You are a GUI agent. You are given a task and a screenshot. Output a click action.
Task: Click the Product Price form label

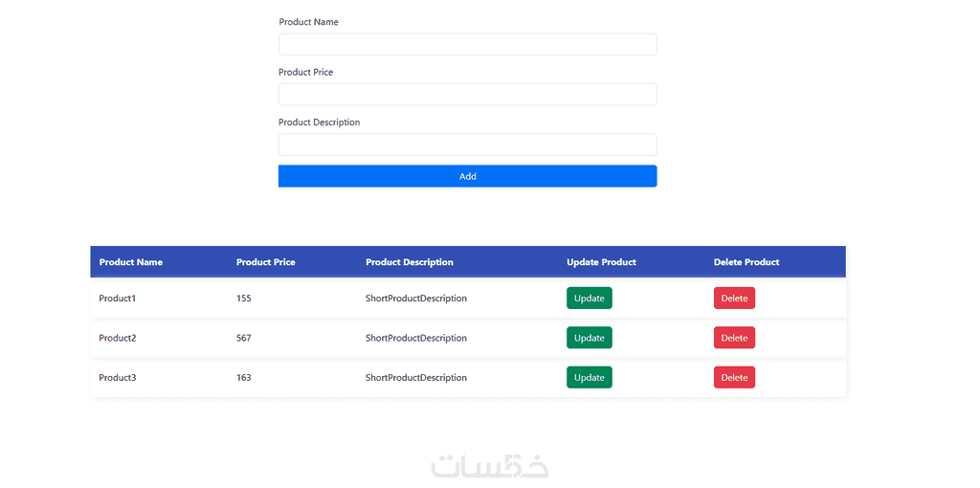click(305, 72)
